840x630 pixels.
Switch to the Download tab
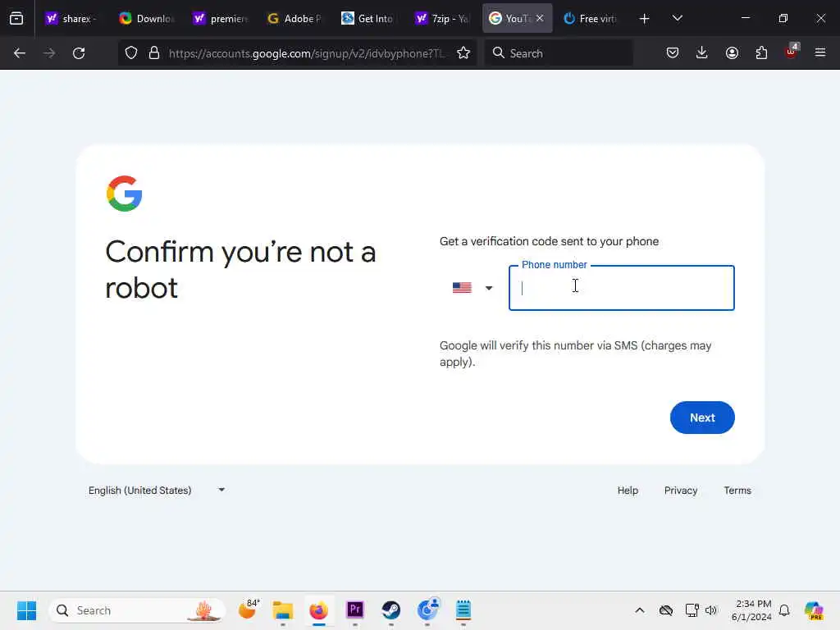[147, 19]
